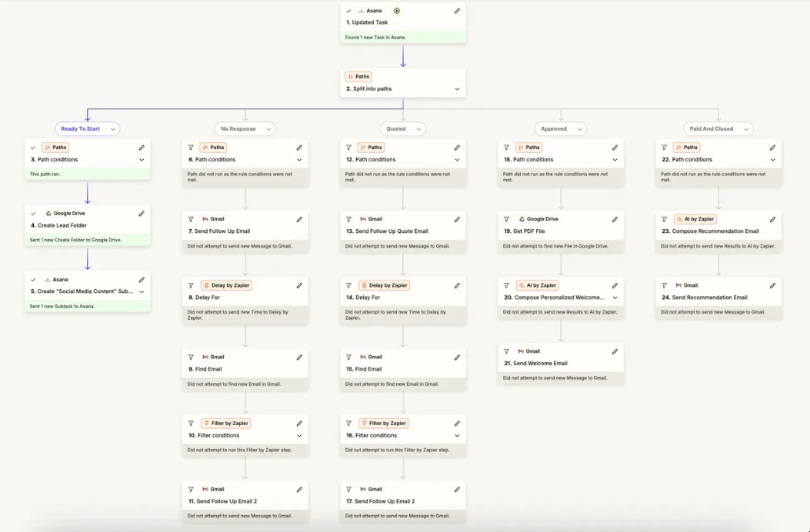
Task: Click the Delay by Zapier icon on step 8
Action: (207, 284)
